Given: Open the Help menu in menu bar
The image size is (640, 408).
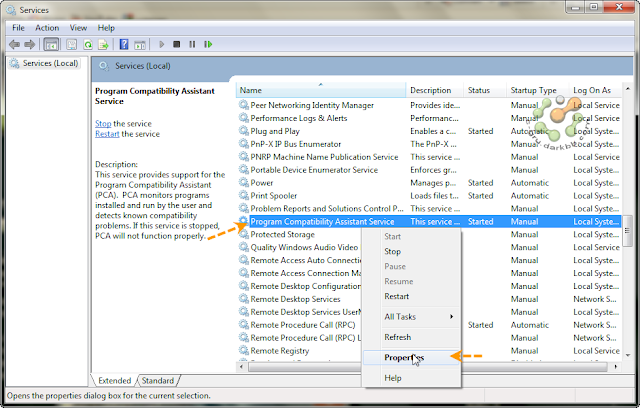Looking at the screenshot, I should pos(106,28).
